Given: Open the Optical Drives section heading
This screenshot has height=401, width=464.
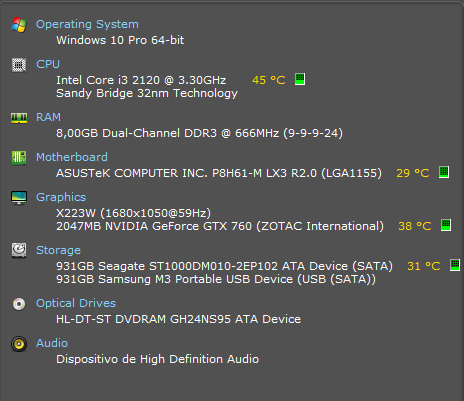Looking at the screenshot, I should click(x=76, y=303).
